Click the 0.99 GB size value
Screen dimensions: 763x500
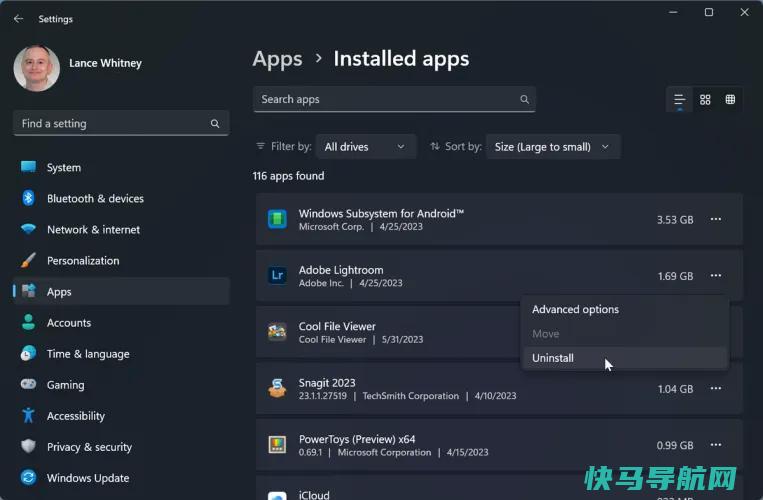tap(675, 446)
